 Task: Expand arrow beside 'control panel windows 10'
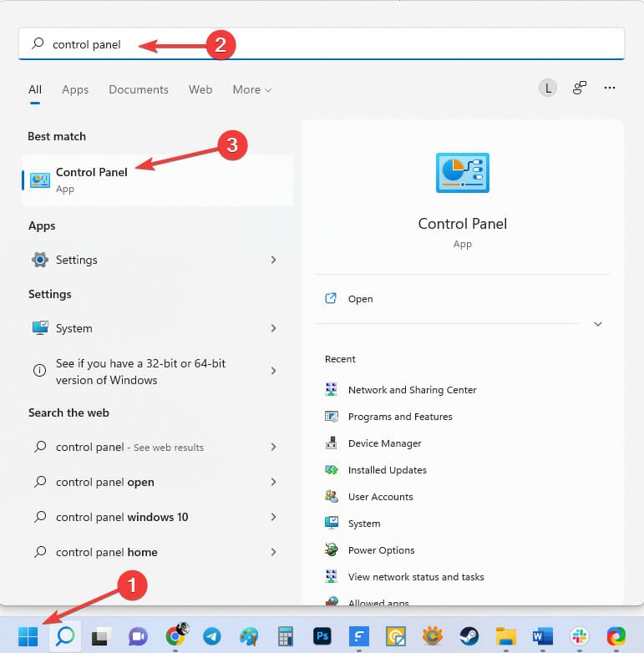(273, 517)
